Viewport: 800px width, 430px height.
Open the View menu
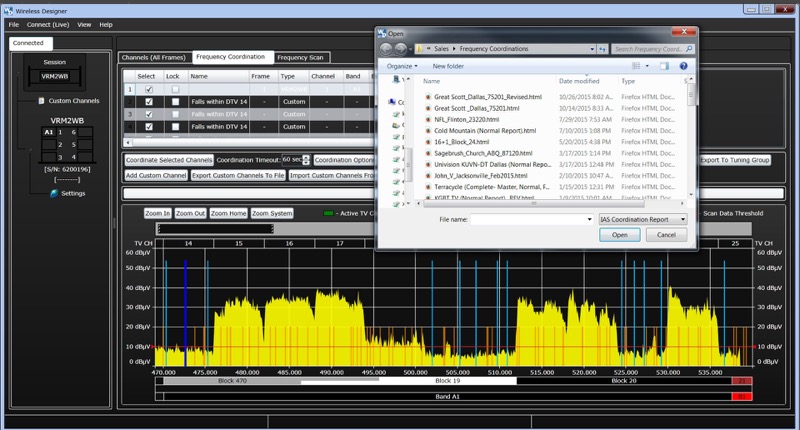(84, 24)
